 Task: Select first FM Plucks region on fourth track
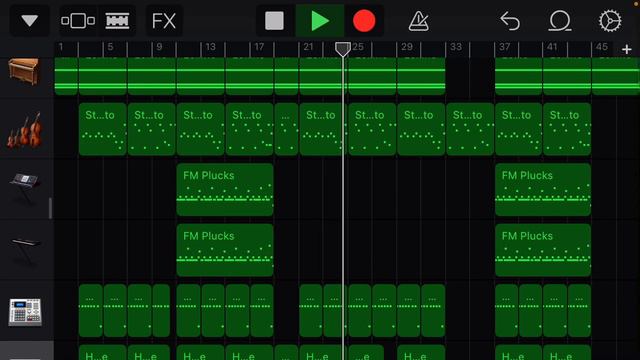pos(225,250)
